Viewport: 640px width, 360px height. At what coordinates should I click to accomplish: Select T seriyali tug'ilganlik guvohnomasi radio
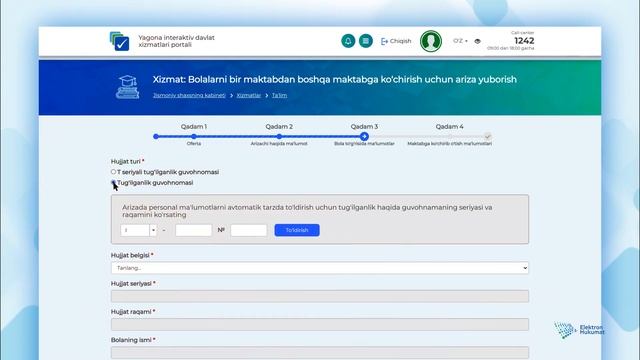[113, 172]
